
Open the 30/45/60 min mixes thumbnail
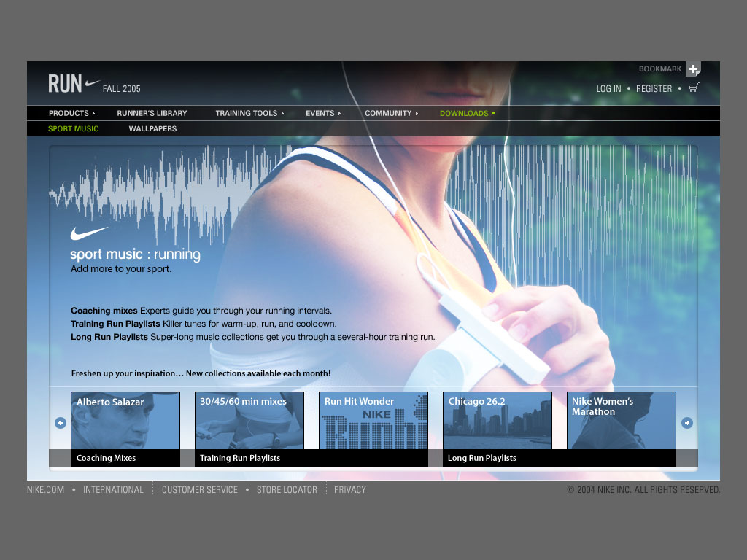pos(249,421)
